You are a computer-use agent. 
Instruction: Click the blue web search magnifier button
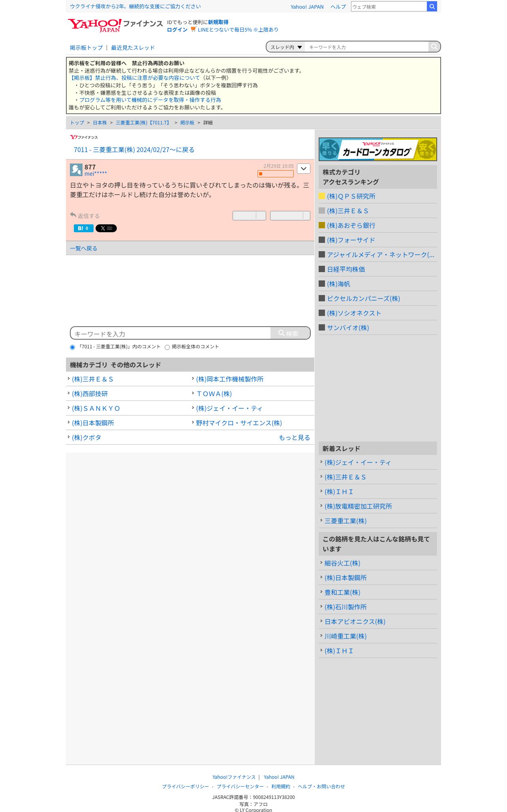432,6
